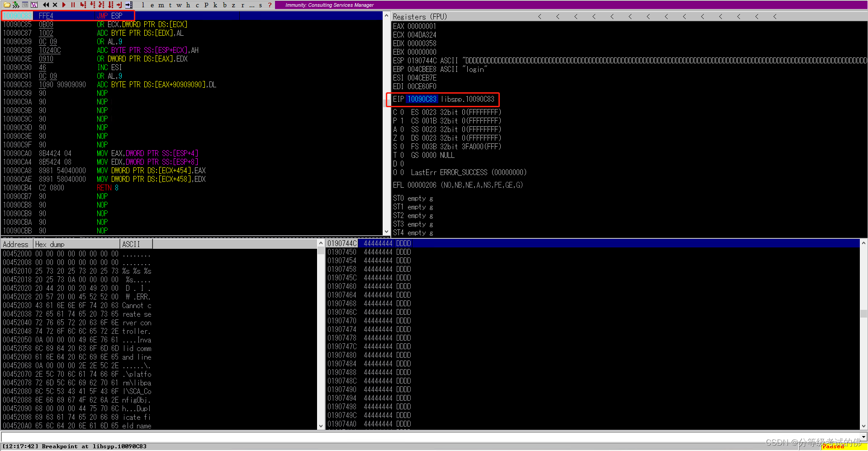This screenshot has height=451, width=868.
Task: Select ST0 empty FPU register row
Action: [x=413, y=198]
